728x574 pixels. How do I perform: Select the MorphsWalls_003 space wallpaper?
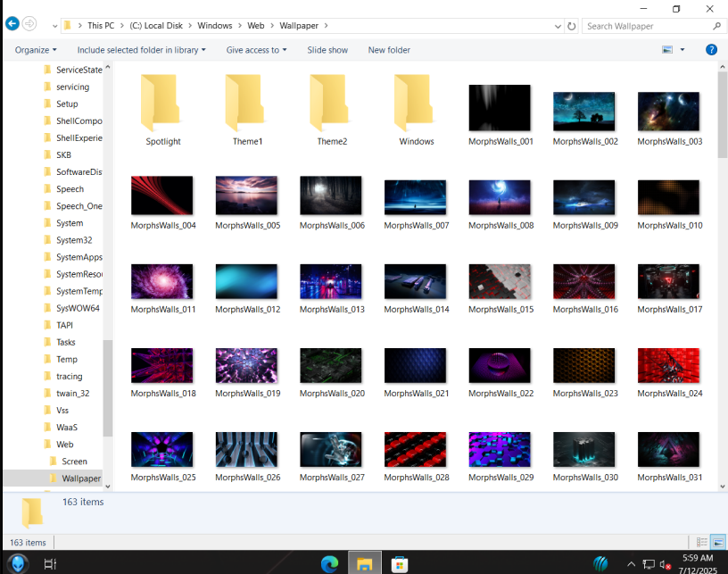[668, 112]
